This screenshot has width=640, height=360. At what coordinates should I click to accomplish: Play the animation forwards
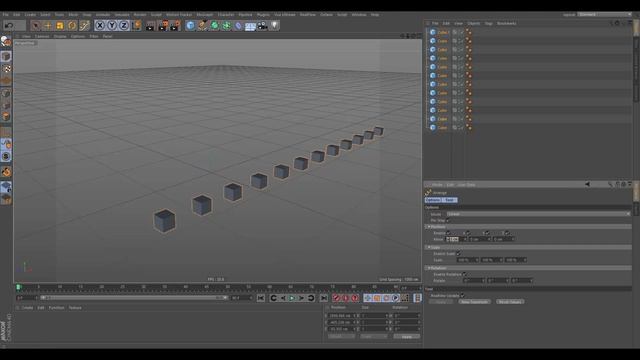pos(292,298)
